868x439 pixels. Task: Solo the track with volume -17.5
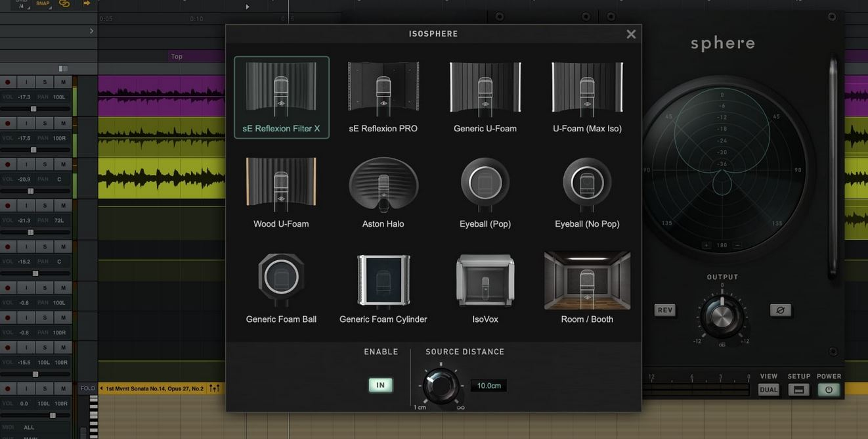pos(45,123)
